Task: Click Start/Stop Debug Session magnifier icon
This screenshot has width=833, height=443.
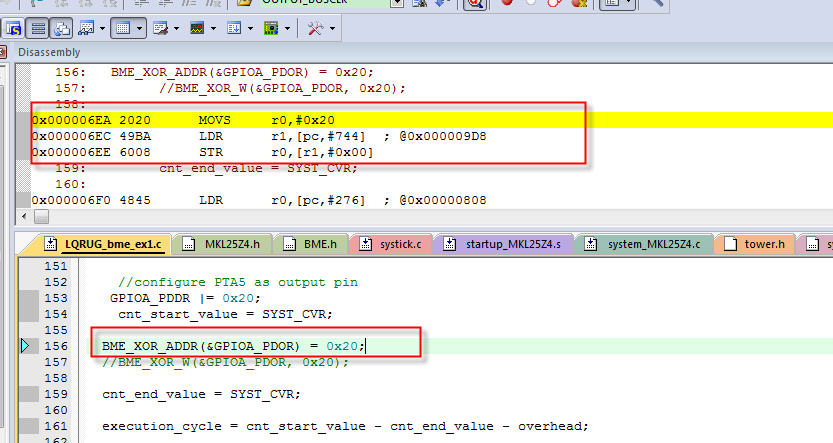Action: pos(475,4)
